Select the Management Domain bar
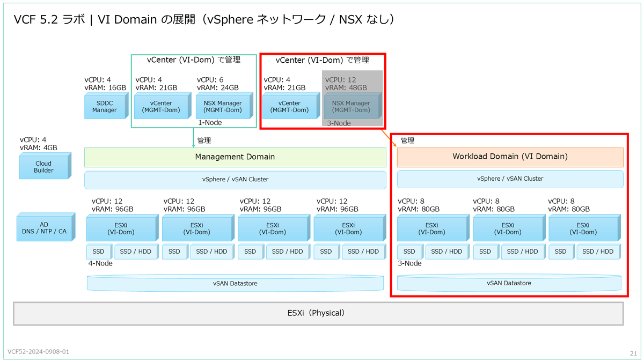The image size is (644, 362). 235,157
